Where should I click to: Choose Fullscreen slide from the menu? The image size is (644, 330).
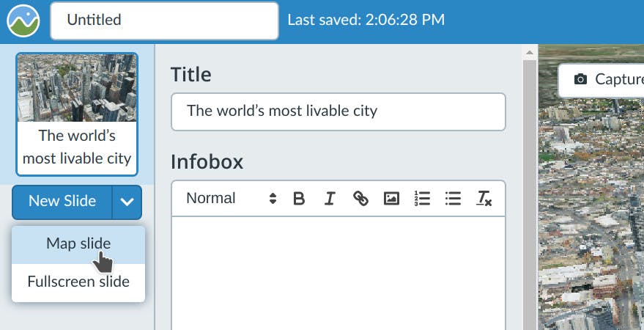[x=78, y=282]
